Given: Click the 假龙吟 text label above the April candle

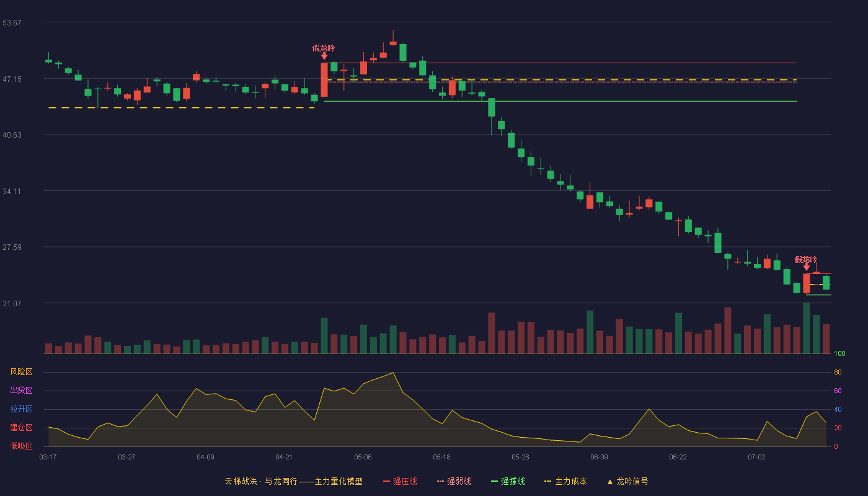Looking at the screenshot, I should pos(324,48).
